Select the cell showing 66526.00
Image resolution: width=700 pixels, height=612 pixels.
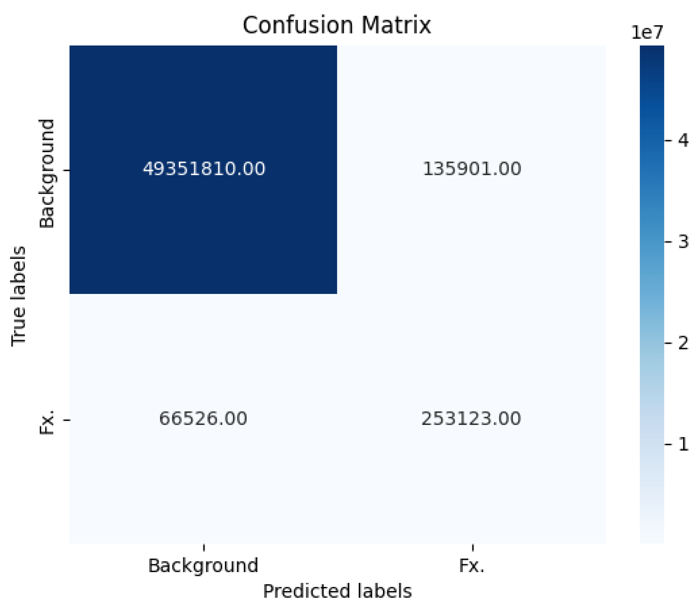(203, 418)
